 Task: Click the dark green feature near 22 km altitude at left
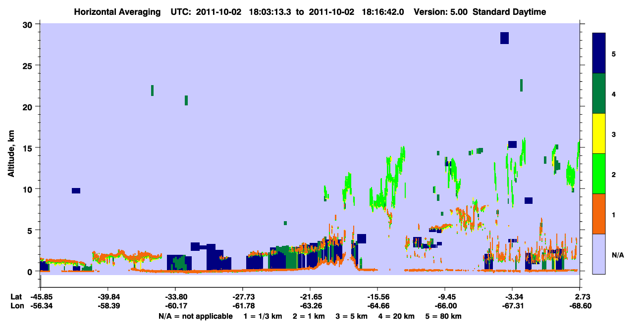(152, 90)
